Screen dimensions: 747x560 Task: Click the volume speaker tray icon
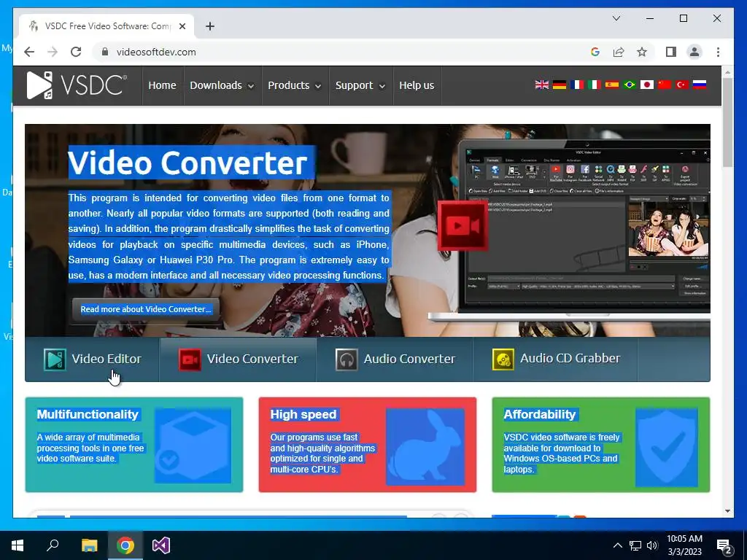pos(652,545)
